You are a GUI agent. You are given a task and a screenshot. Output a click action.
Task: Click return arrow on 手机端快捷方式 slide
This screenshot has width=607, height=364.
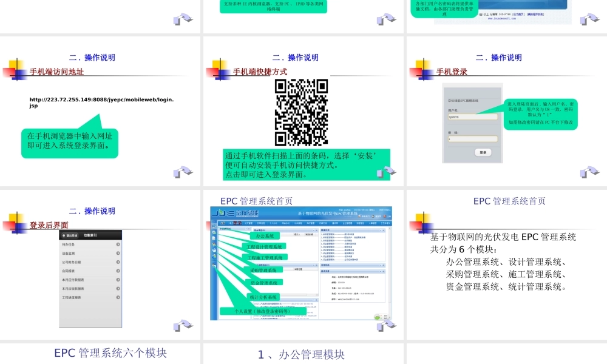(x=386, y=172)
